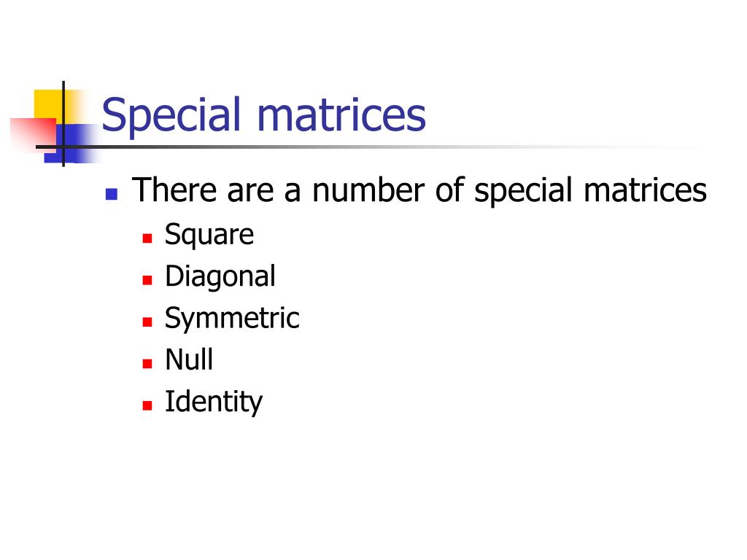747x560 pixels.
Task: Click the blue bullet before 'There are'
Action: click(x=112, y=194)
